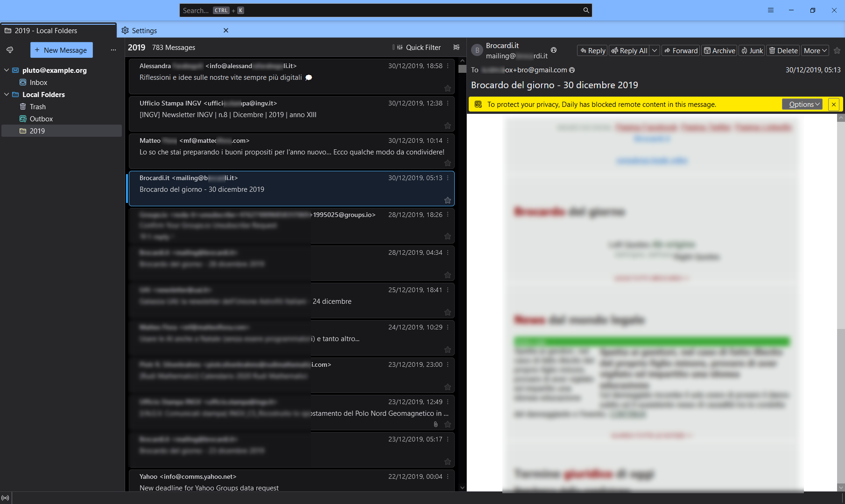Dismiss the remote content privacy notification
This screenshot has height=504, width=845.
click(833, 105)
